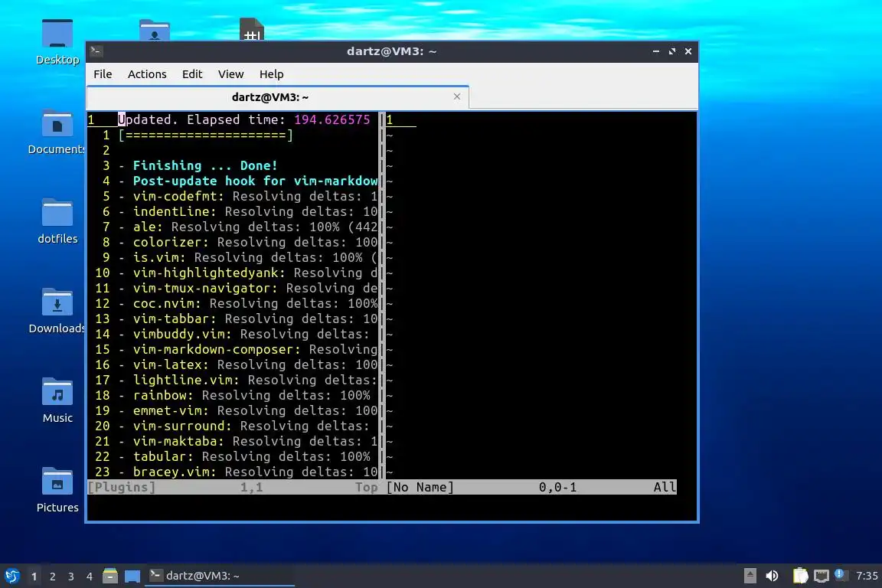Click the vim-maktaba plugin line
Viewport: 882px width, 588px height.
pos(247,441)
